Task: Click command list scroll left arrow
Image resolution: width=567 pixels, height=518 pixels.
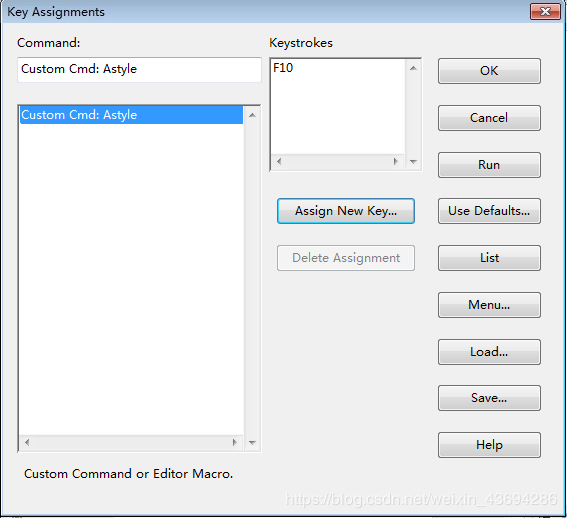Action: click(27, 442)
